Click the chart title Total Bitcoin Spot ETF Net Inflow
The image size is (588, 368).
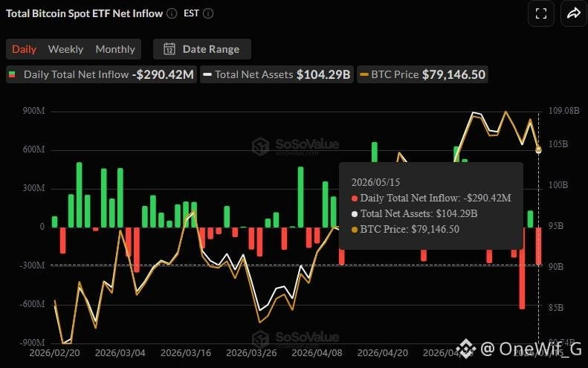coord(85,13)
